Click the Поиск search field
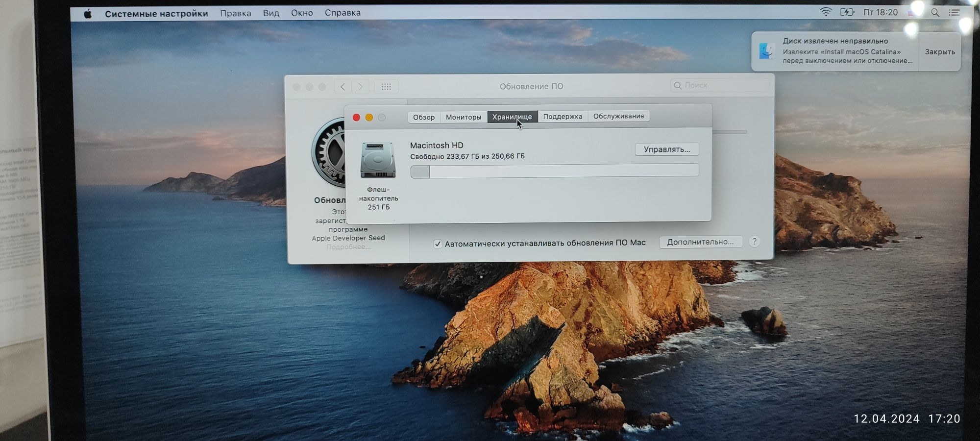 720,85
